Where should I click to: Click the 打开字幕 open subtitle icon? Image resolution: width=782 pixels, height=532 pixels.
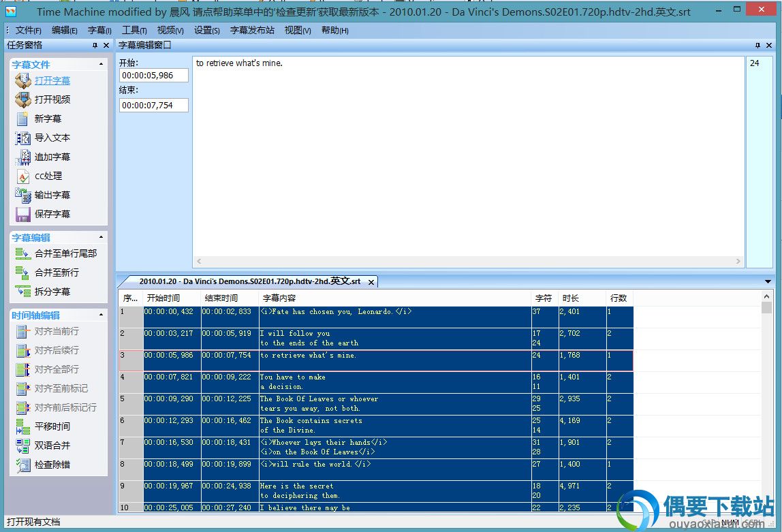pos(23,80)
